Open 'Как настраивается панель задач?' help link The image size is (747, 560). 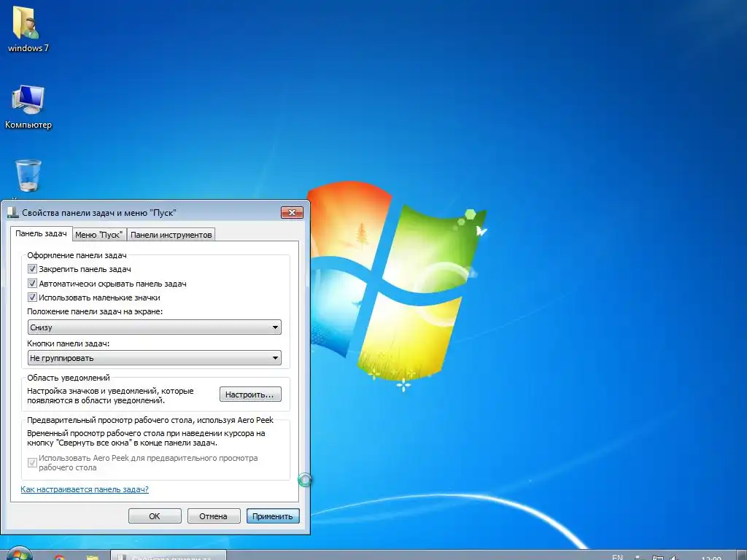(x=85, y=489)
